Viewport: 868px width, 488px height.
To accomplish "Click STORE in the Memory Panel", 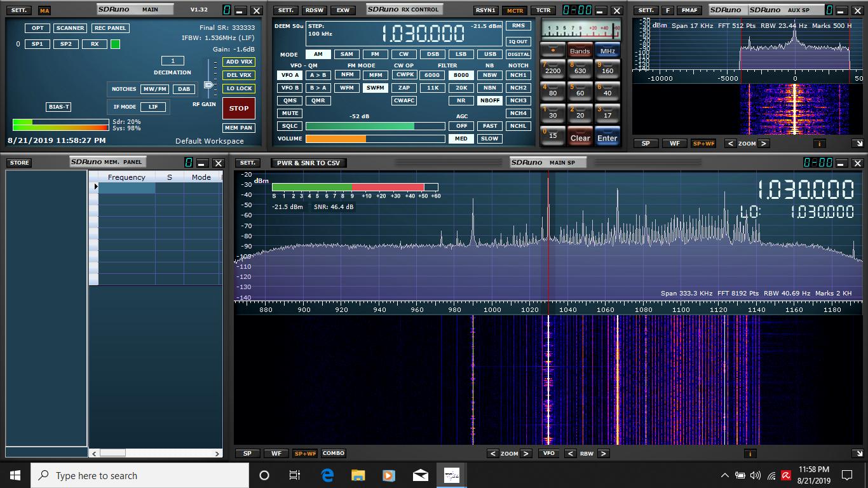I will (19, 163).
